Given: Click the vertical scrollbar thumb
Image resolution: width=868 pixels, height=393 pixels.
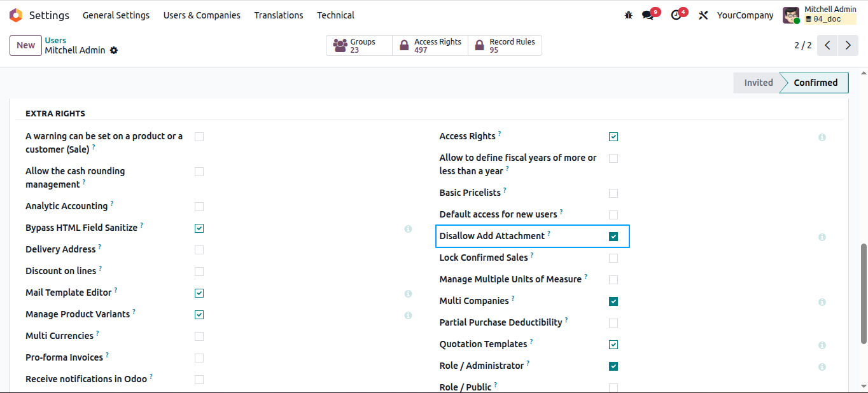Looking at the screenshot, I should click(x=864, y=293).
